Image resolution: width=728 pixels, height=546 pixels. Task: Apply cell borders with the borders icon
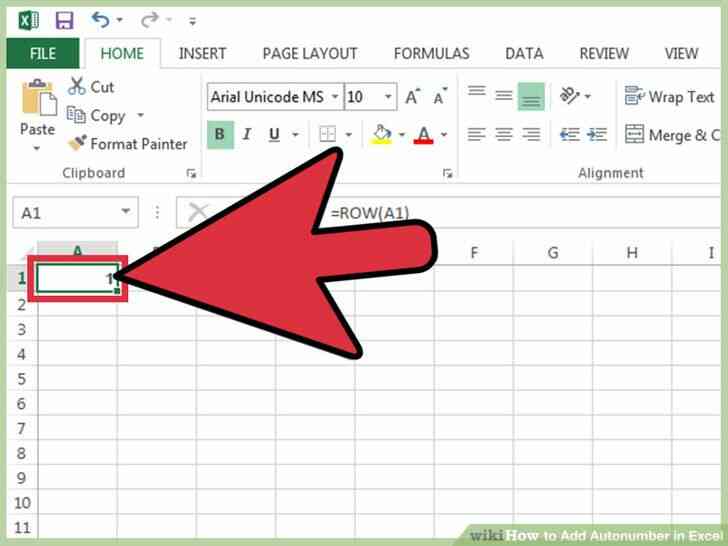point(328,135)
